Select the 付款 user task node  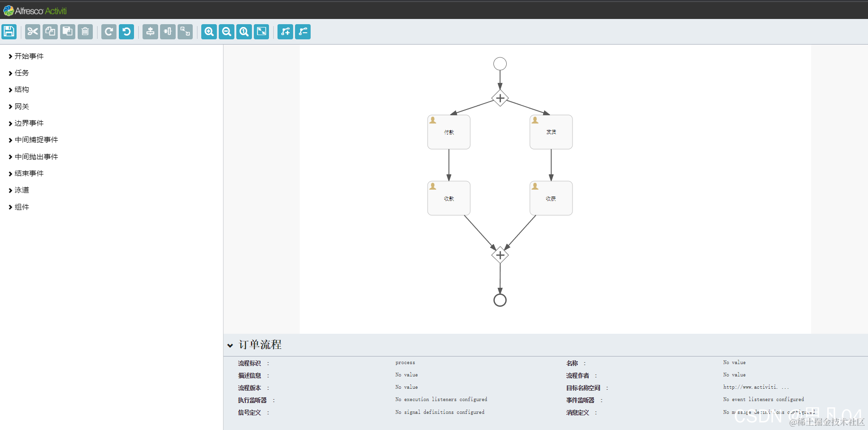(448, 132)
